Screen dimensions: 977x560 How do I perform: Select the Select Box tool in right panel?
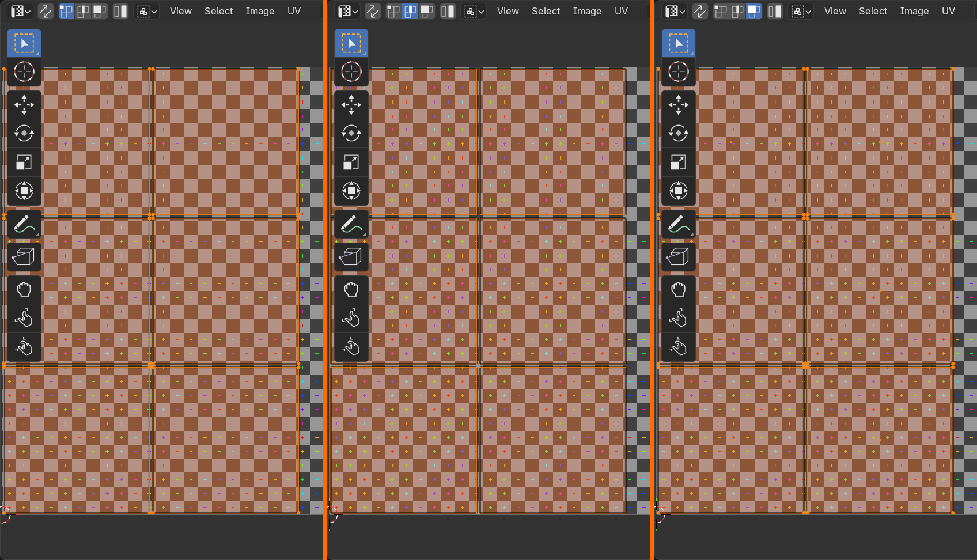(679, 43)
